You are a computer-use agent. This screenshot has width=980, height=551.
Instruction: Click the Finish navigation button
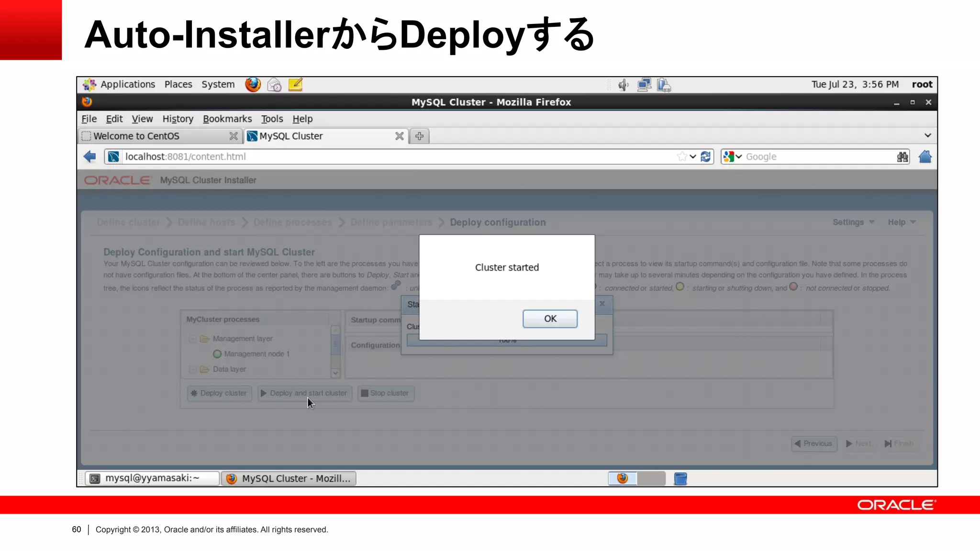[x=899, y=443]
